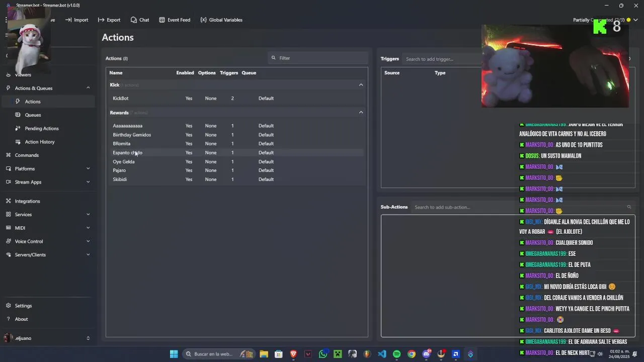
Task: Select the Actions icon in the sidebar
Action: pyautogui.click(x=18, y=102)
